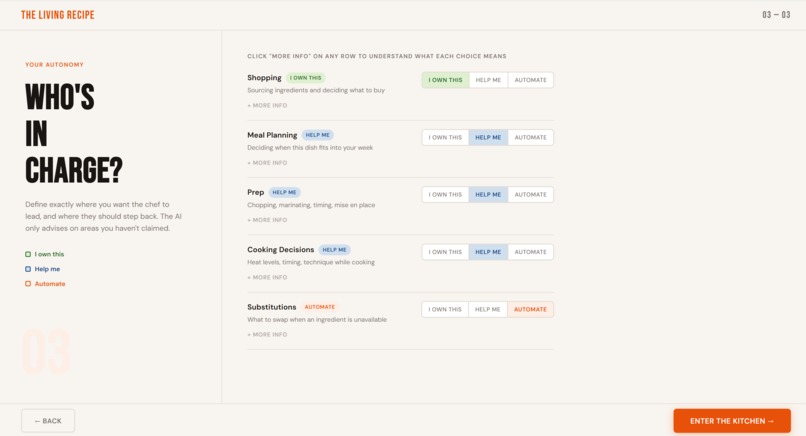Click the Help Me badge beside Prep
This screenshot has width=806, height=436.
(284, 192)
